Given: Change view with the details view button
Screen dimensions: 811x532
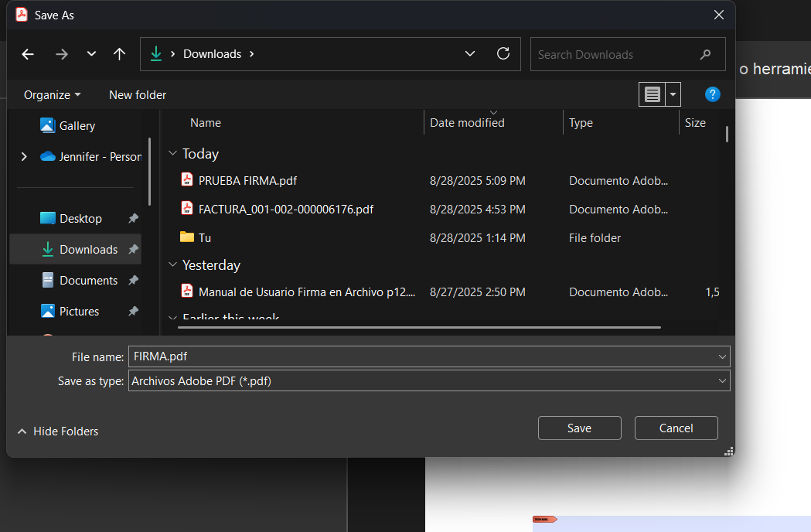Looking at the screenshot, I should pos(653,94).
